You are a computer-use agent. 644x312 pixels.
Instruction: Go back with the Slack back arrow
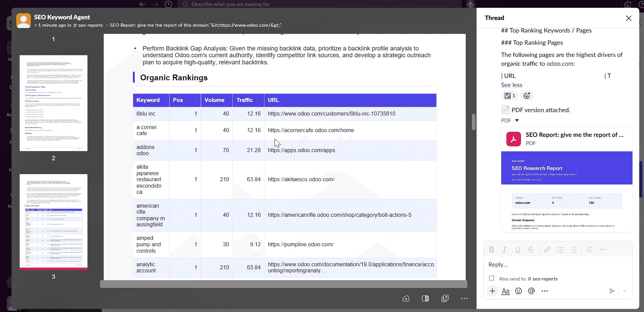pos(142,4)
